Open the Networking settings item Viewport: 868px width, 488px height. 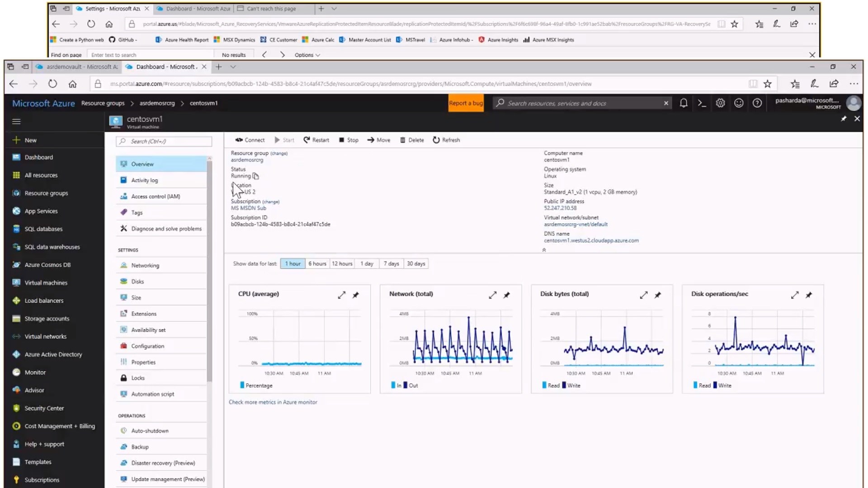pos(145,266)
